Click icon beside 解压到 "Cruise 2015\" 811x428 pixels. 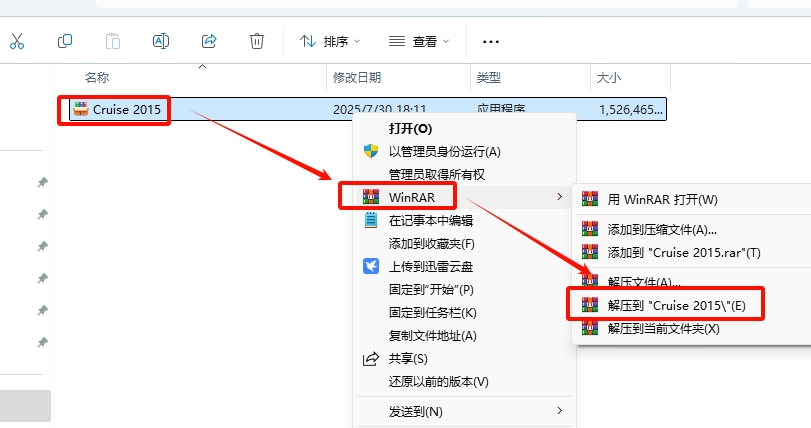pyautogui.click(x=590, y=305)
